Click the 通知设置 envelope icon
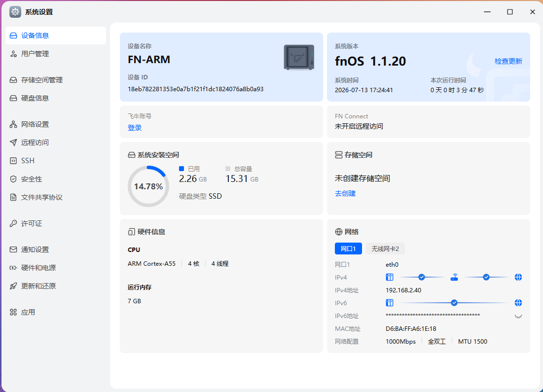The width and height of the screenshot is (543, 392). tap(13, 249)
